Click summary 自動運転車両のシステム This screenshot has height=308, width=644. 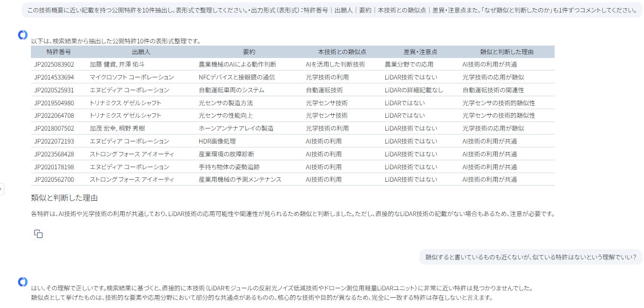pyautogui.click(x=232, y=90)
